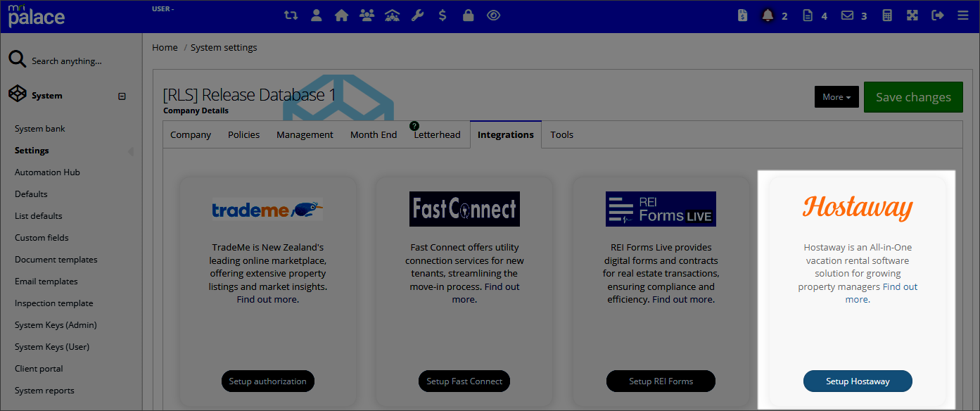Image resolution: width=980 pixels, height=411 pixels.
Task: Switch to the Company tab
Action: coord(191,134)
